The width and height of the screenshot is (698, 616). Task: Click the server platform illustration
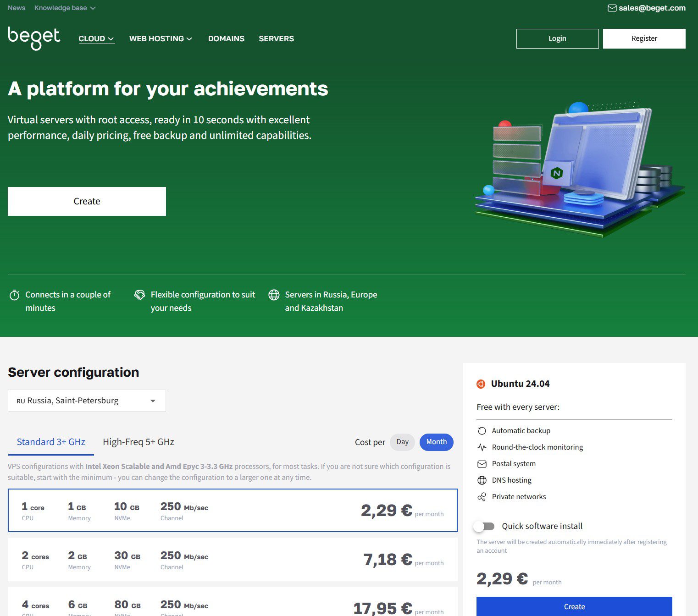click(580, 169)
